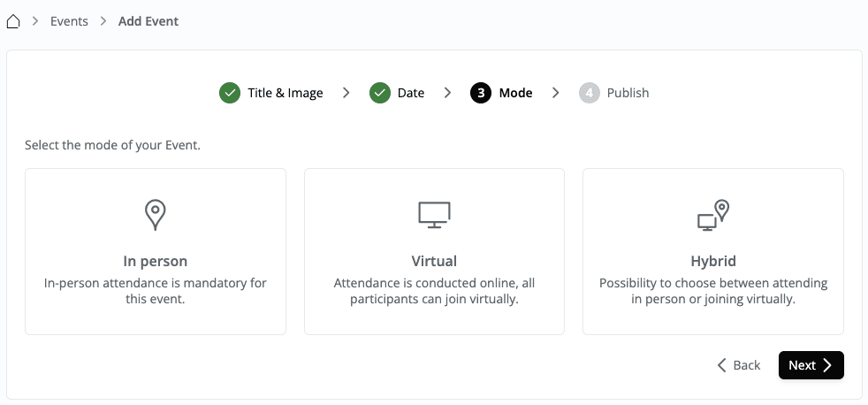Click the monitor icon for Virtual
The width and height of the screenshot is (868, 405).
tap(434, 215)
